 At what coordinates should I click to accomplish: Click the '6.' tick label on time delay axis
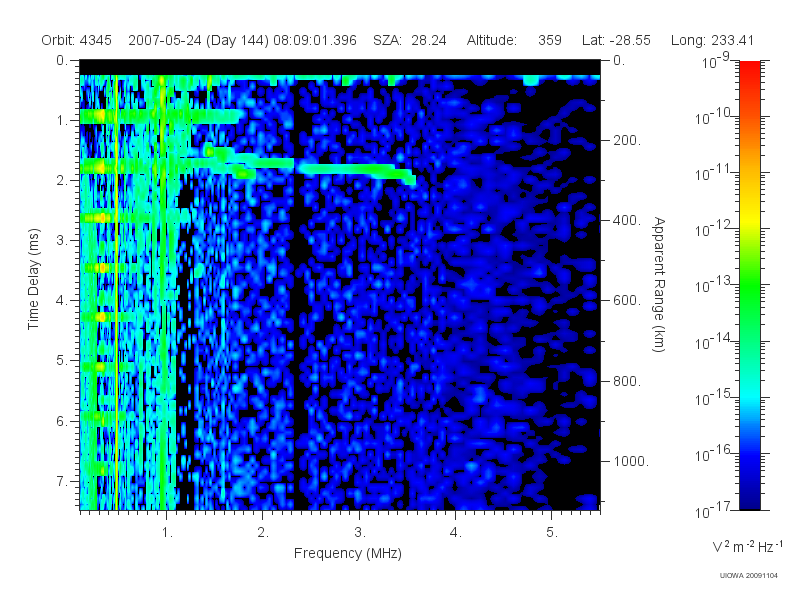click(62, 421)
